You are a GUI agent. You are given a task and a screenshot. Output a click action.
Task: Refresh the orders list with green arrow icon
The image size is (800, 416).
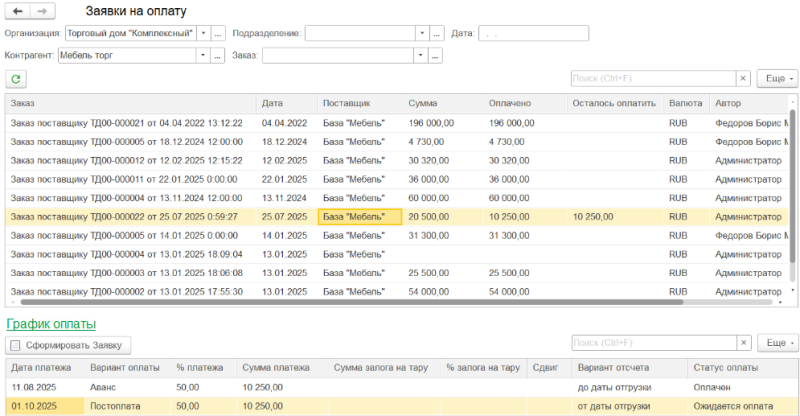tap(16, 78)
